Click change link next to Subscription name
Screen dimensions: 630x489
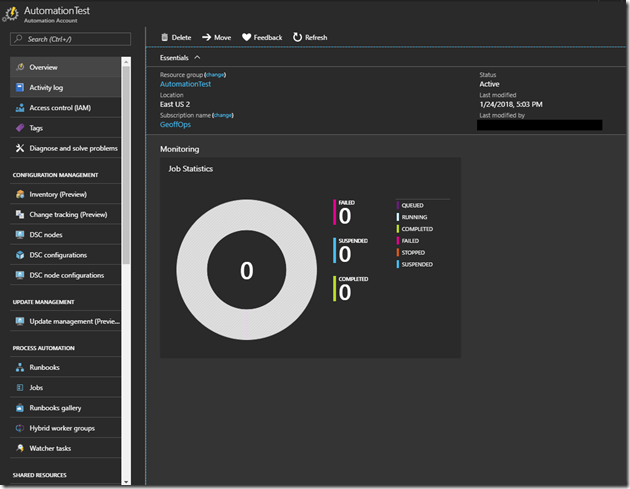click(x=223, y=115)
